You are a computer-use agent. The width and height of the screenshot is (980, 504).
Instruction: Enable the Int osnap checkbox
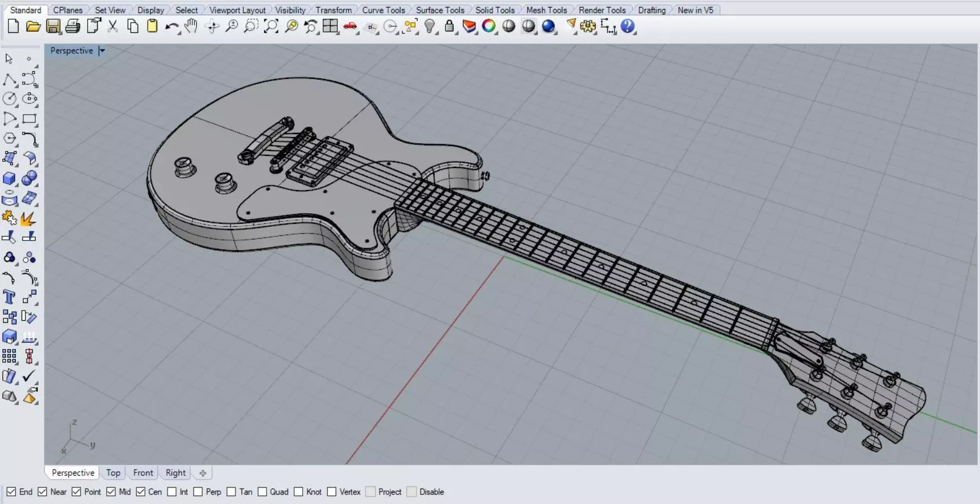coord(172,492)
